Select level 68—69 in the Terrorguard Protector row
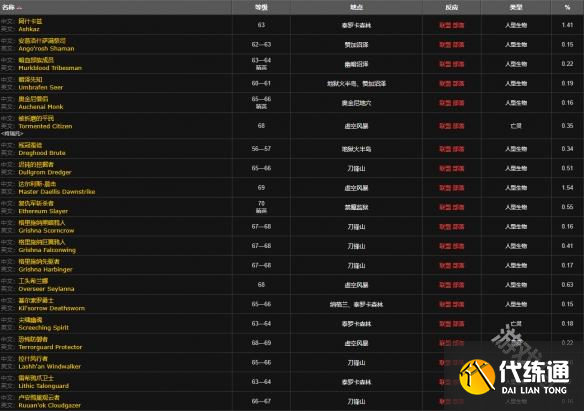This screenshot has width=584, height=411. point(261,342)
